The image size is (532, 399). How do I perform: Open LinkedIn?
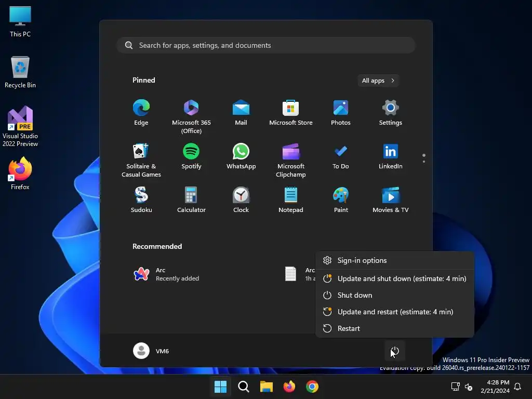pos(391,156)
